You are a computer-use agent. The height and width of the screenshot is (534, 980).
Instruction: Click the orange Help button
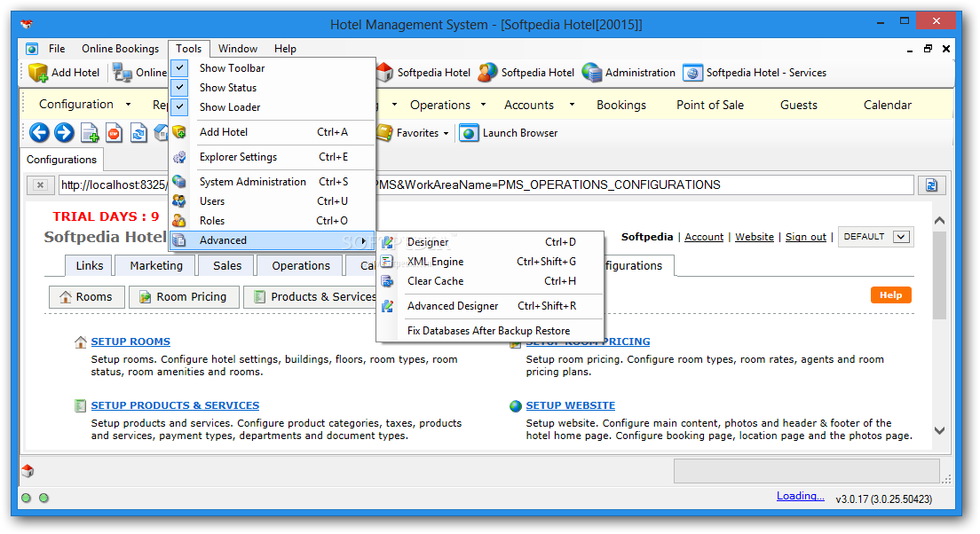(x=890, y=294)
